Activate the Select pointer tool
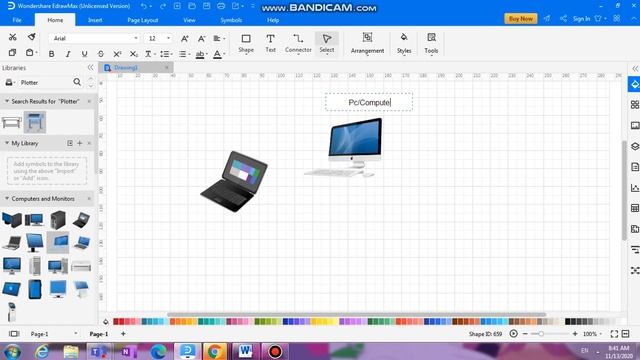 [327, 43]
